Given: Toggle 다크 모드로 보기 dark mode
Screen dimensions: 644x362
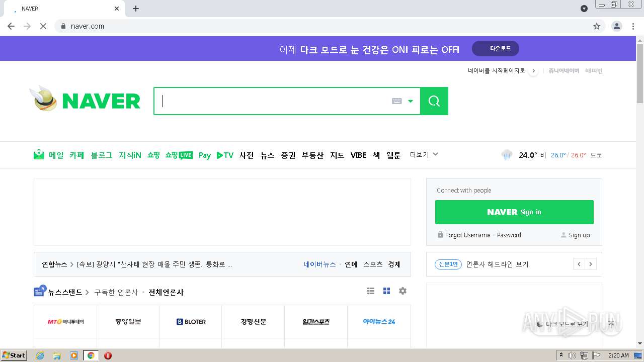Looking at the screenshot, I should [x=562, y=324].
